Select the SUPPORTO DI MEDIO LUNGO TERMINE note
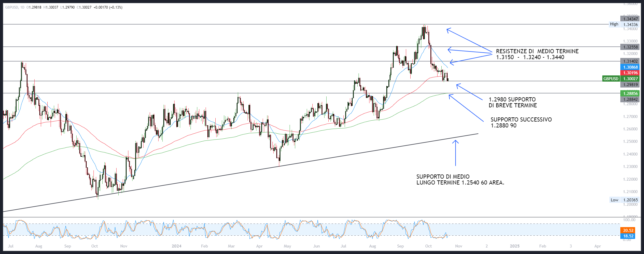This screenshot has height=254, width=644. (x=460, y=179)
